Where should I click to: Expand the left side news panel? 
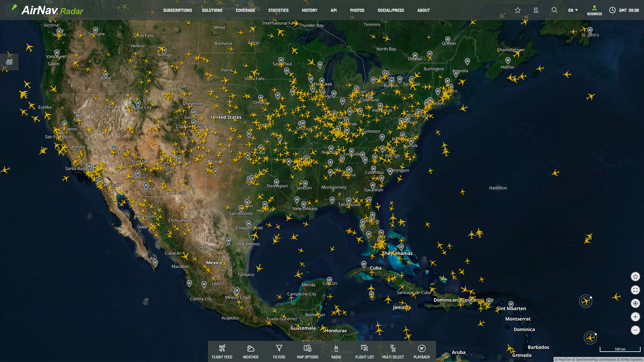[9, 62]
